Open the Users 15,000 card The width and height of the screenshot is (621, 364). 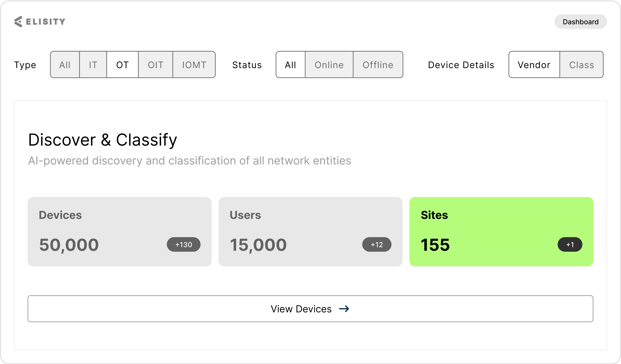click(310, 232)
